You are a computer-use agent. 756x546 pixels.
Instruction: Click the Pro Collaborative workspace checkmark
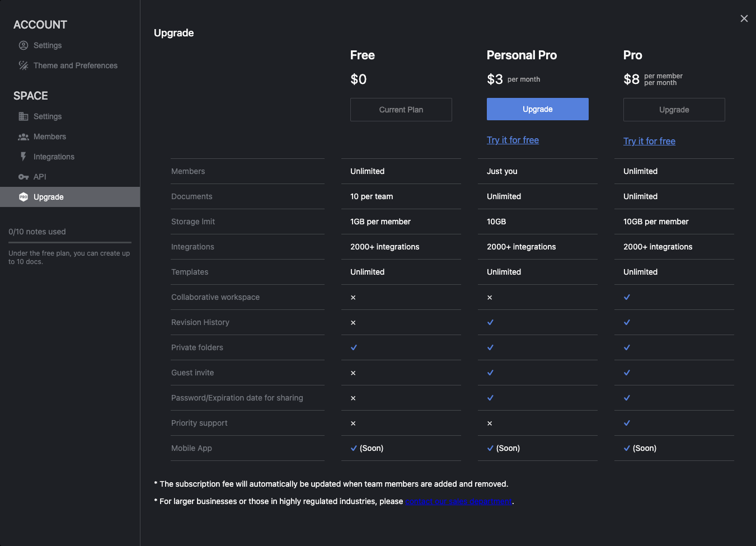click(x=627, y=297)
